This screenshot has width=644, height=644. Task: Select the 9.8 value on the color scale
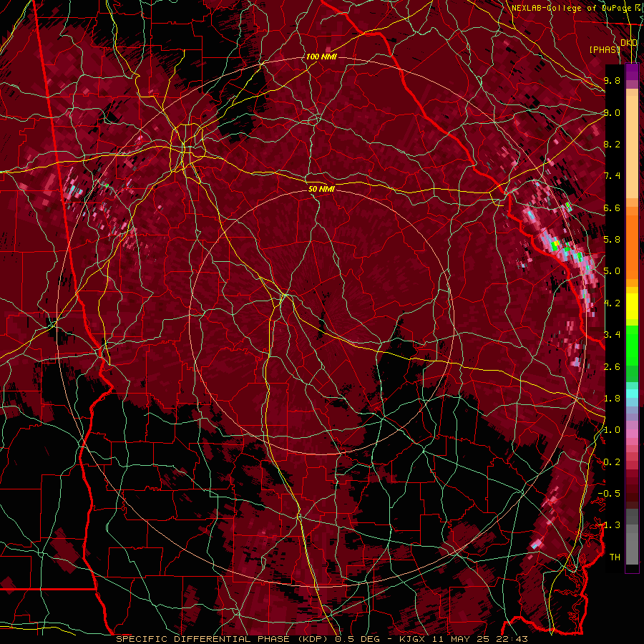612,80
